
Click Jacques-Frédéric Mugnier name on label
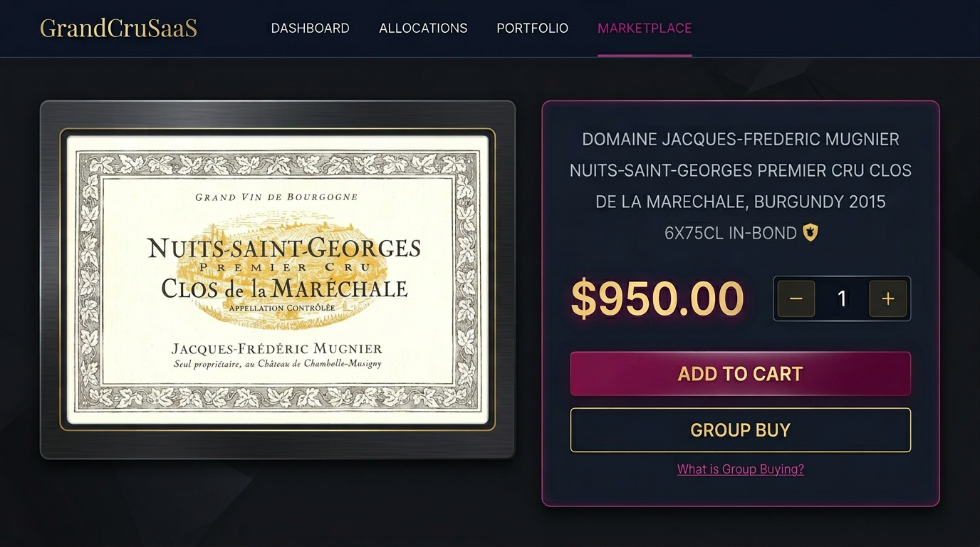pos(277,349)
